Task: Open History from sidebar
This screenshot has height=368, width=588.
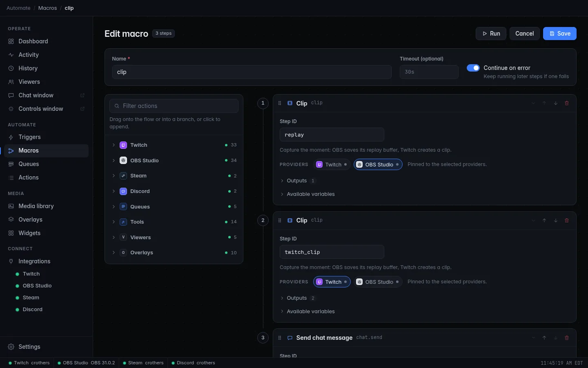Action: coord(46,68)
